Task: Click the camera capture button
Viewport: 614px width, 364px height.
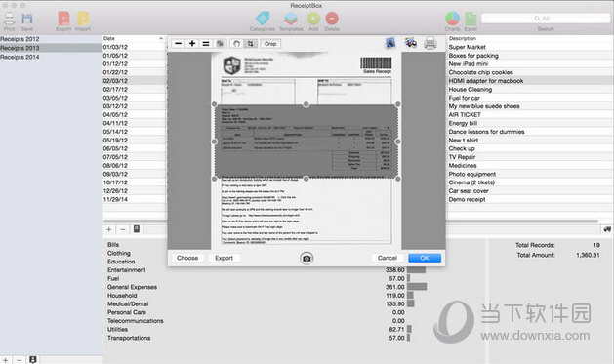Action: 307,259
